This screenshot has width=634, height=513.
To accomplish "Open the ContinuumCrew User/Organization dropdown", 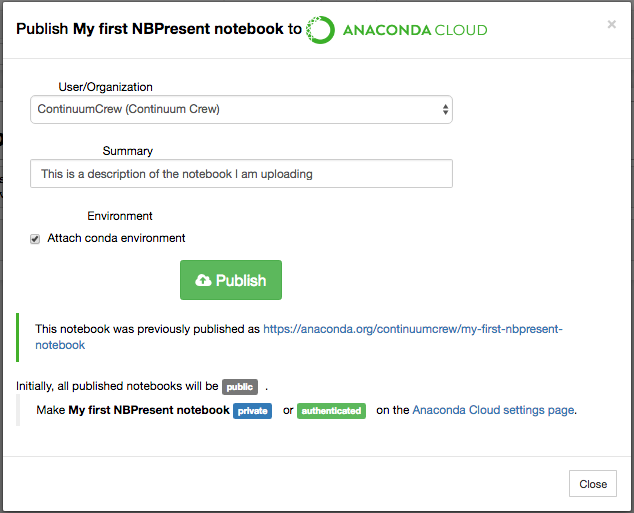I will [x=241, y=110].
